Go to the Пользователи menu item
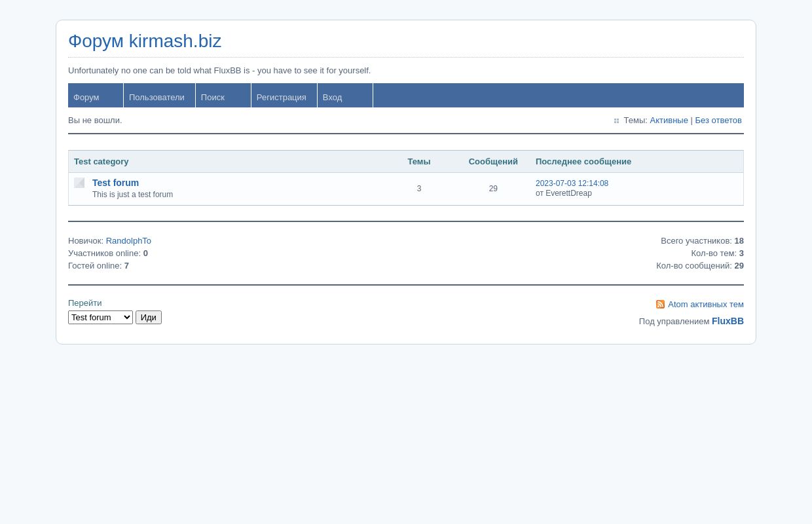The width and height of the screenshot is (812, 524). coord(157,97)
